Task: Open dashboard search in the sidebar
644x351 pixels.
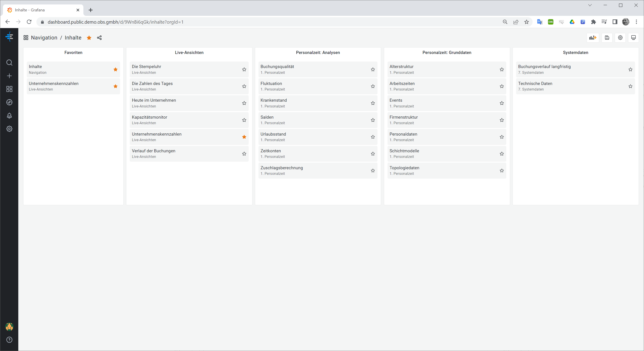Action: pos(9,62)
